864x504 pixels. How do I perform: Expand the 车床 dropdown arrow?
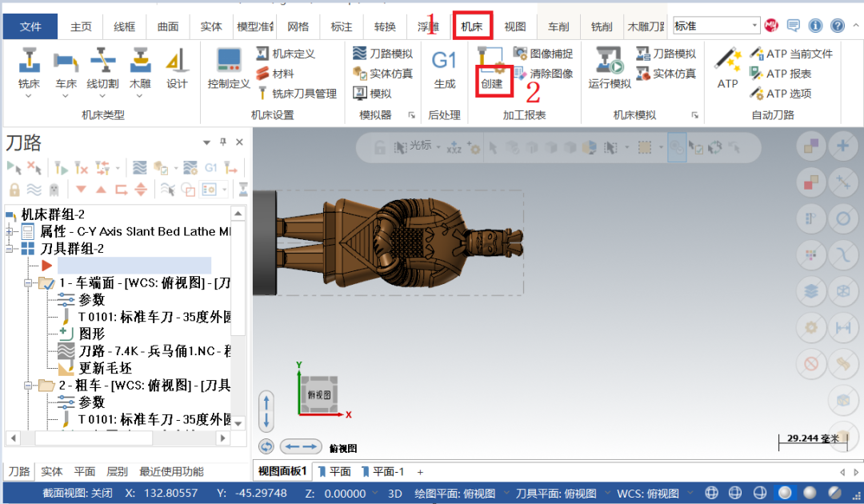pyautogui.click(x=66, y=96)
